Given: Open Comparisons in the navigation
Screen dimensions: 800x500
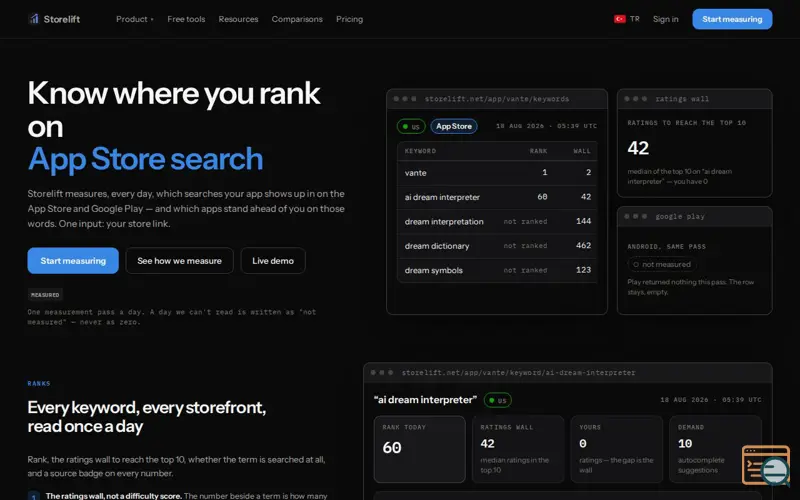Looking at the screenshot, I should 297,19.
